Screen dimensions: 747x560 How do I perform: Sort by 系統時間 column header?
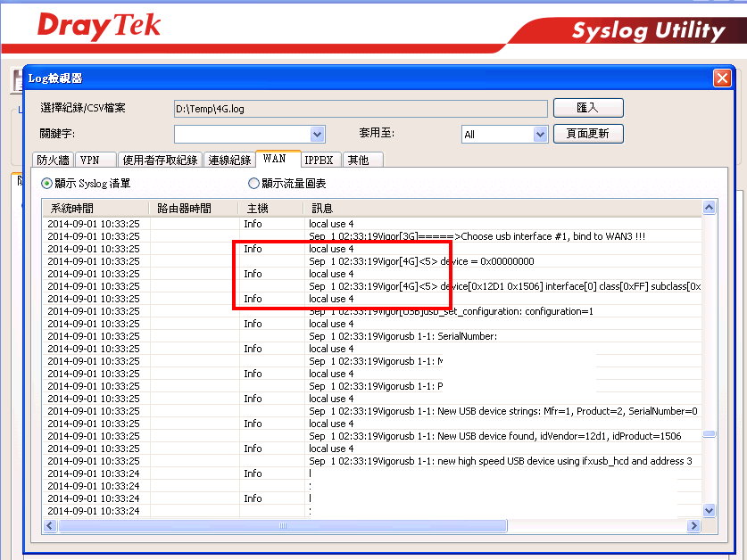pyautogui.click(x=95, y=208)
